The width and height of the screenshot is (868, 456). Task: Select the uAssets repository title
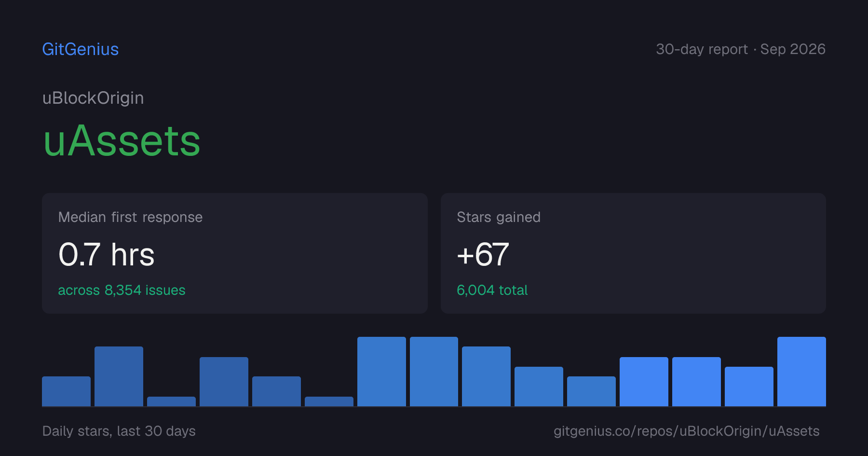[x=122, y=140]
